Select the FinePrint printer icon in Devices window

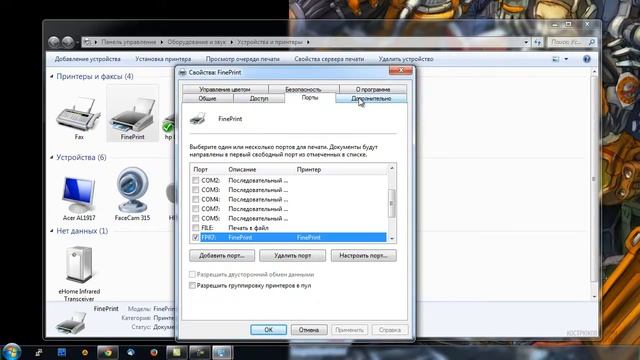point(132,114)
